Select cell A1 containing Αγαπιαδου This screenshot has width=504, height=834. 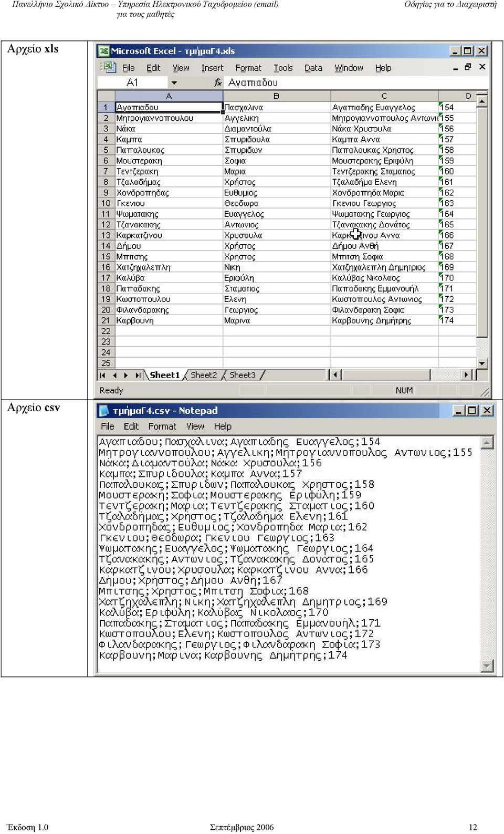pos(169,107)
